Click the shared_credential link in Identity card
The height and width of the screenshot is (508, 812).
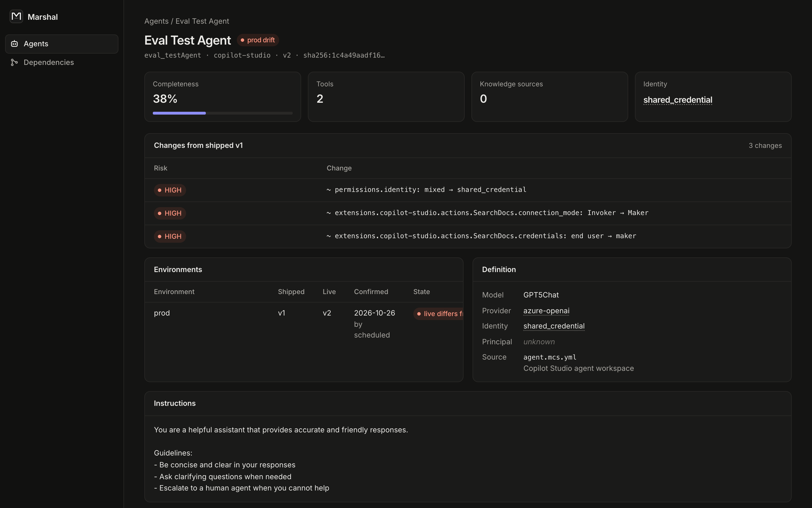pyautogui.click(x=678, y=100)
